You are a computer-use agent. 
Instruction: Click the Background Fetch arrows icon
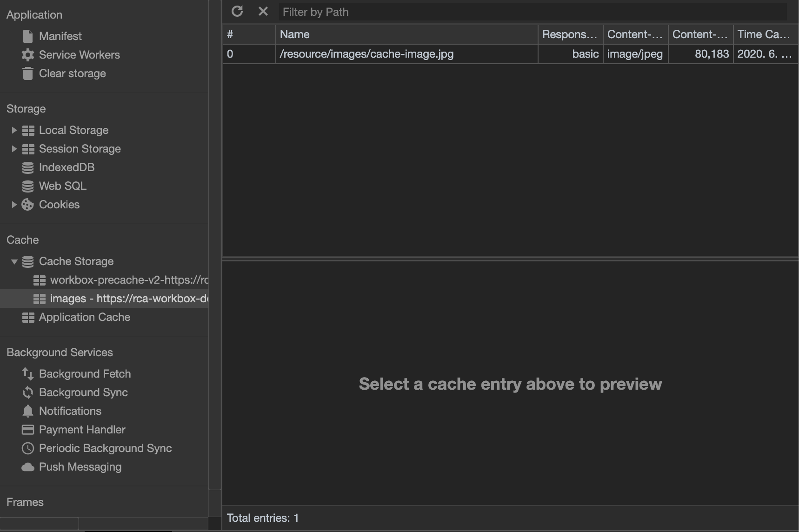[x=28, y=374]
